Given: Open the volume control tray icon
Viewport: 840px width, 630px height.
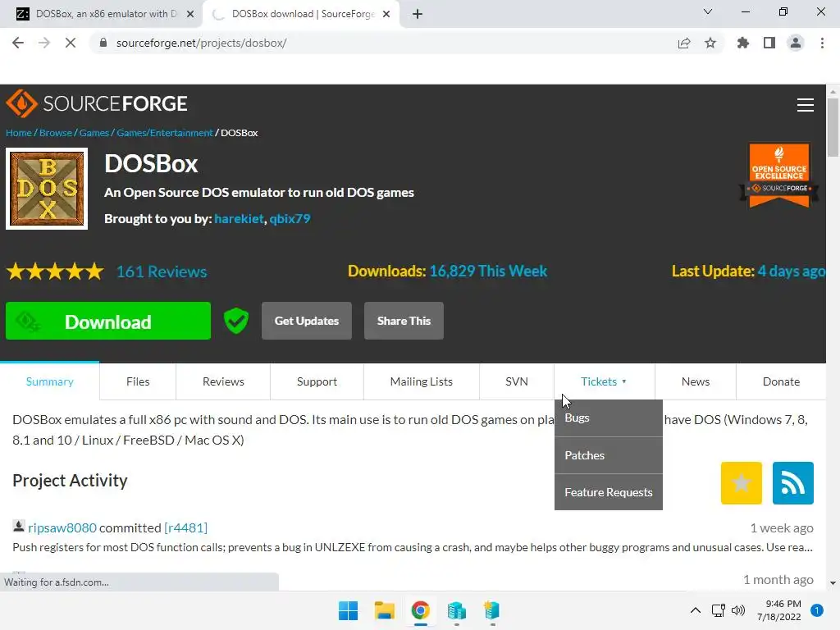Looking at the screenshot, I should pyautogui.click(x=738, y=610).
